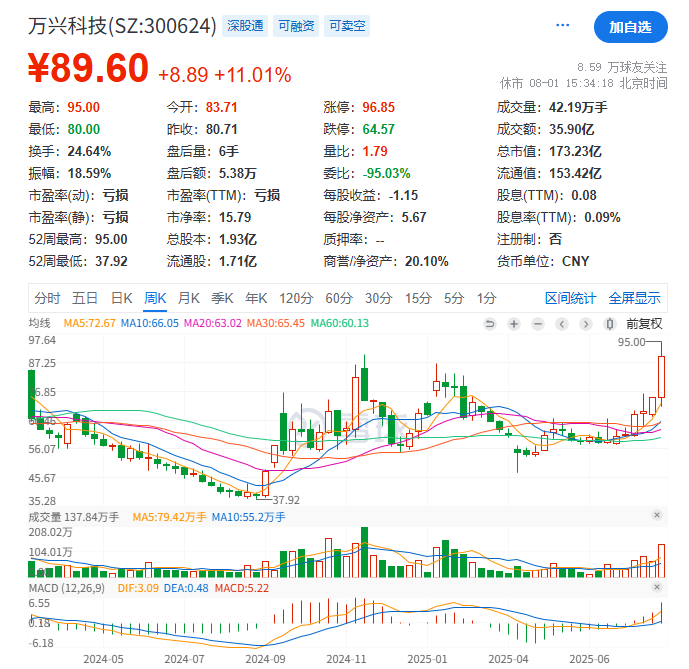Click the 2025-04 date axis label

pyautogui.click(x=508, y=659)
